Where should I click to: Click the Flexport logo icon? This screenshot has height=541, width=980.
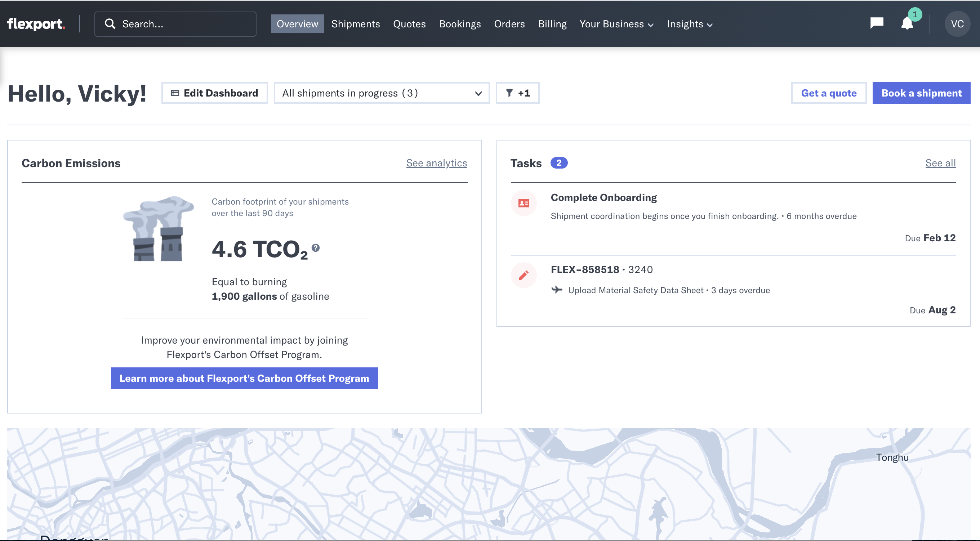tap(36, 23)
